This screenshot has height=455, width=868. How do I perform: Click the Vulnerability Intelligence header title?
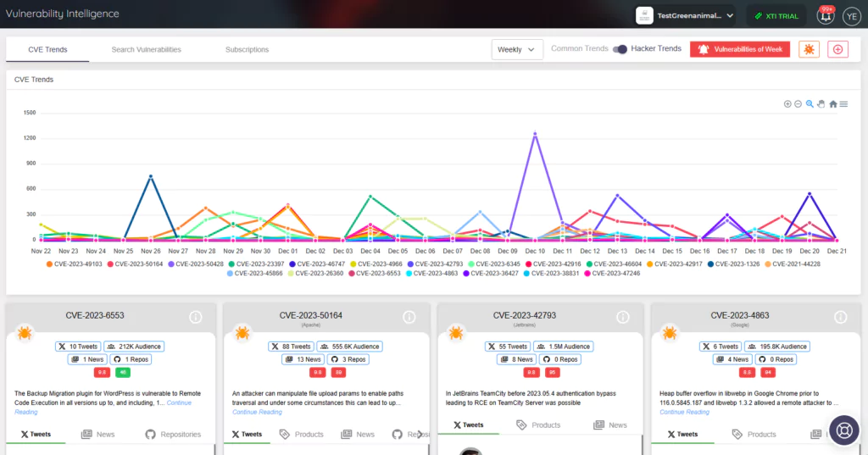point(63,14)
